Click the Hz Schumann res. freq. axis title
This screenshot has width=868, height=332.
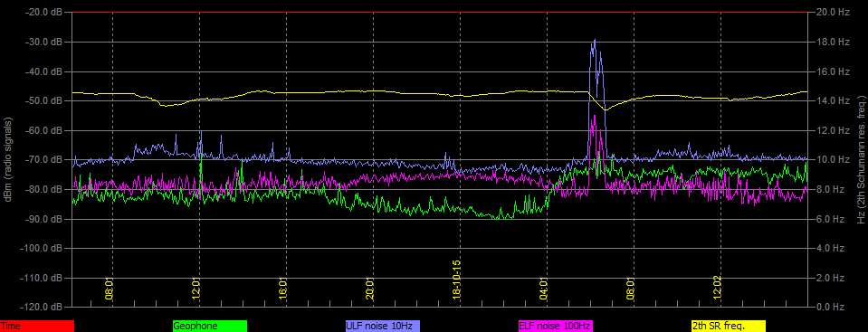(x=861, y=160)
